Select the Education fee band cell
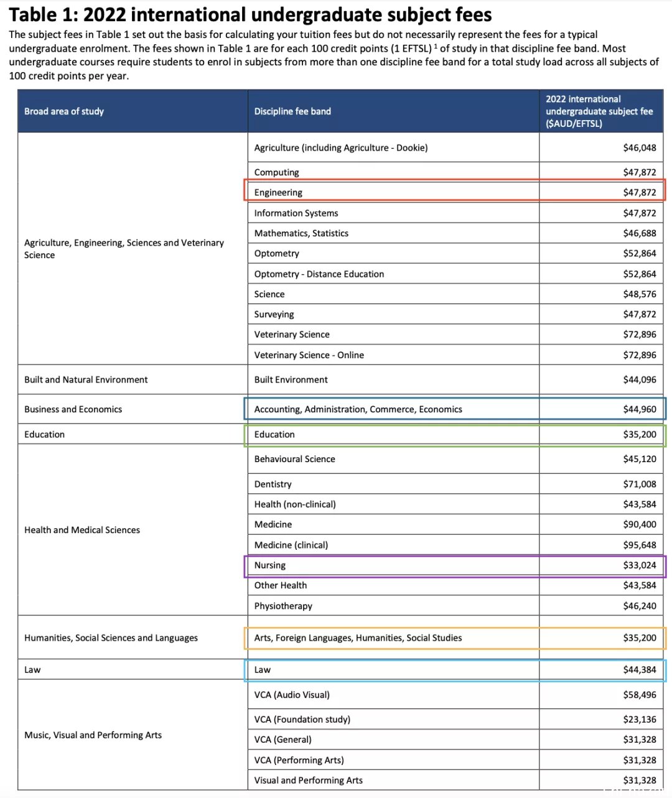Viewport: 672px width, 798px height. (393, 434)
